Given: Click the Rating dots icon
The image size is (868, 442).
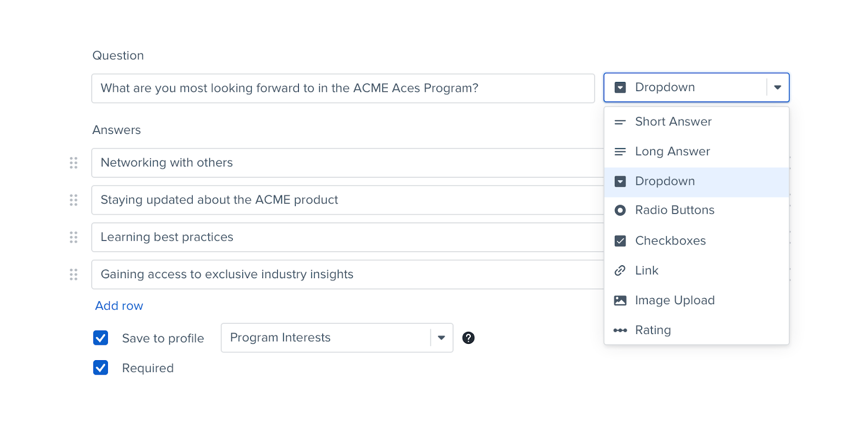Looking at the screenshot, I should click(620, 330).
